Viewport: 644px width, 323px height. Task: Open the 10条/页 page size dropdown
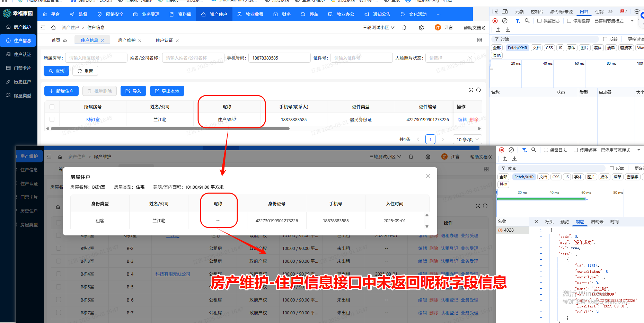coord(467,139)
